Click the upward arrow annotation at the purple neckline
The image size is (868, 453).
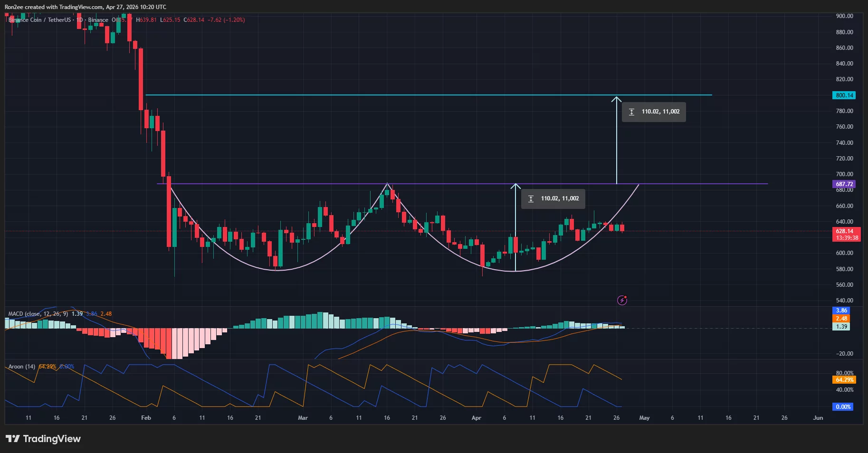click(x=515, y=223)
